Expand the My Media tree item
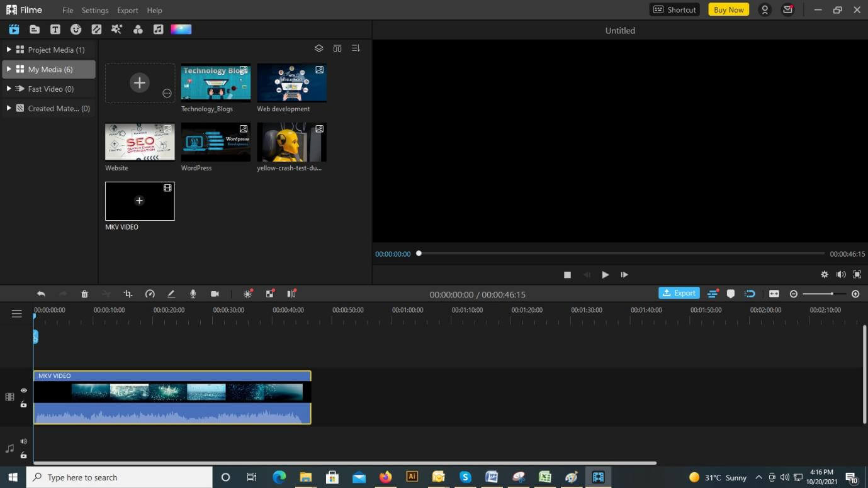The image size is (868, 488). 9,69
